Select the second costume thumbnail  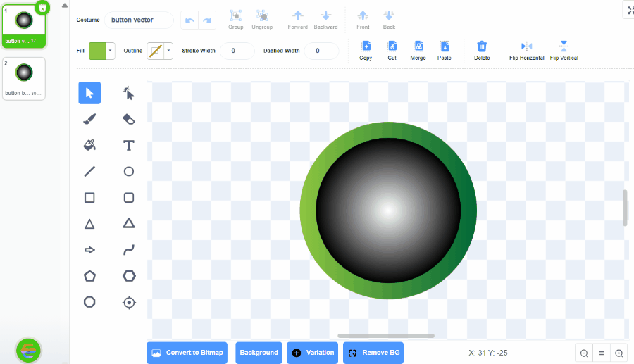[x=24, y=77]
